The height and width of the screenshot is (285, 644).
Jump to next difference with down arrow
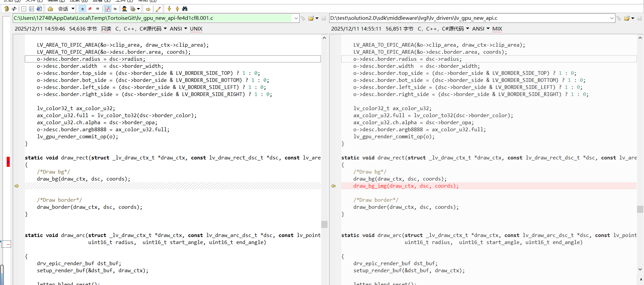169,9
